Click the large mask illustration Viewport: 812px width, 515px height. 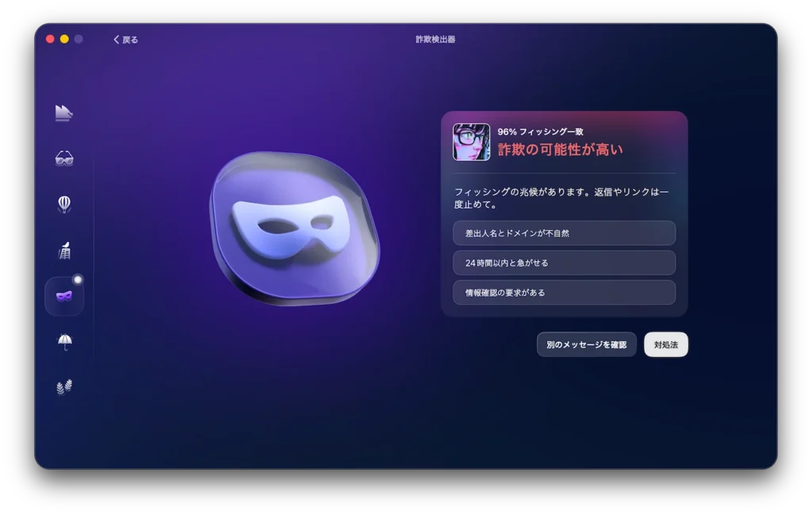(294, 229)
